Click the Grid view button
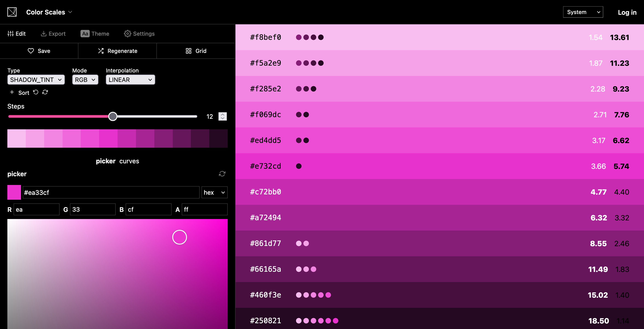 (x=196, y=51)
